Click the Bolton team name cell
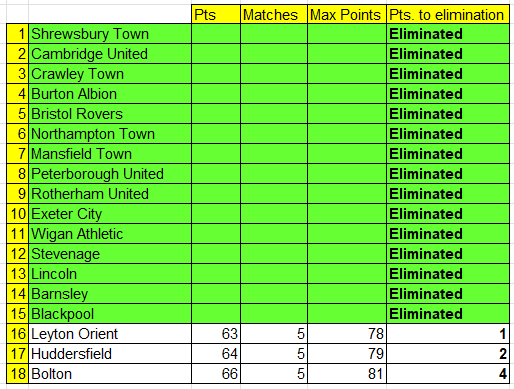514x389 pixels. pyautogui.click(x=110, y=374)
